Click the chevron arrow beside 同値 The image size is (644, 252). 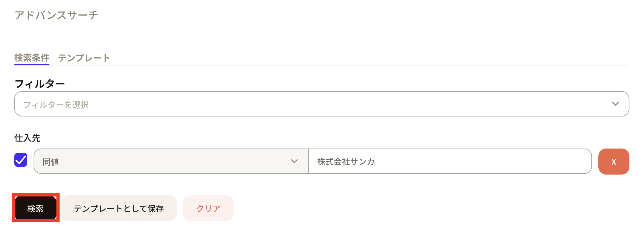click(x=294, y=161)
